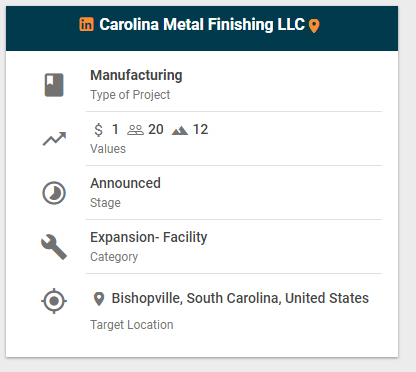Click the mountain acreage icon next to 12
This screenshot has height=372, width=416.
point(180,130)
